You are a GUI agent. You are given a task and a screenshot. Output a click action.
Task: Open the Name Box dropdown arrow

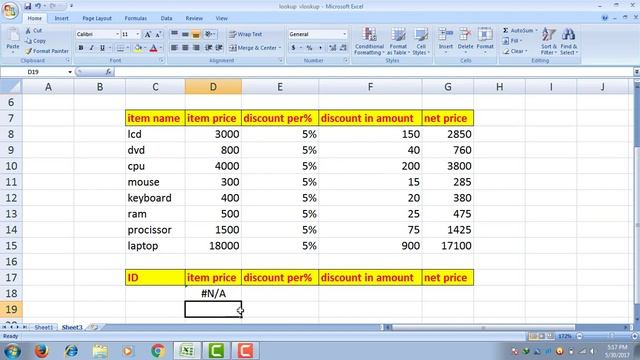click(x=70, y=72)
